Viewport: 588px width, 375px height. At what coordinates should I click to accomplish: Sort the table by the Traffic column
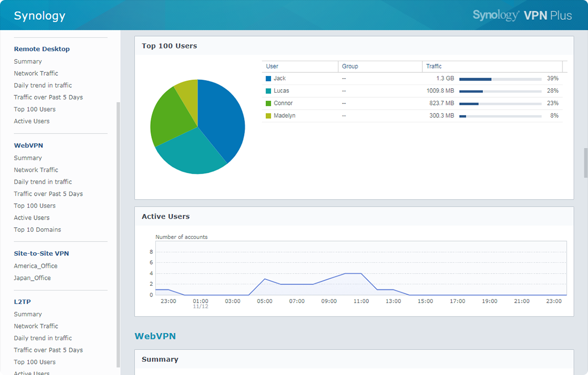(434, 66)
